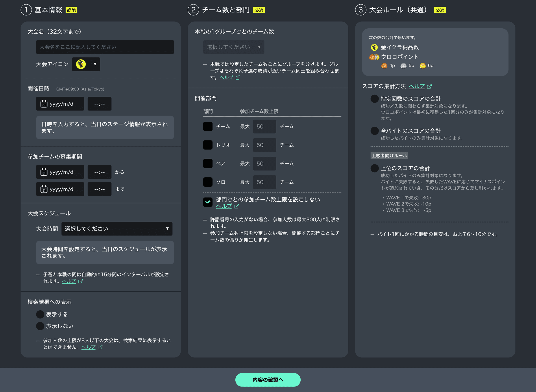This screenshot has height=392, width=536.
Task: Check the ソロ division checkbox
Action: pyautogui.click(x=208, y=182)
